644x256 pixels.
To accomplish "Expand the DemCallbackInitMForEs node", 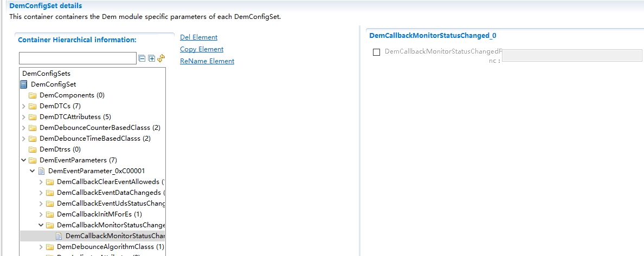I will (41, 214).
